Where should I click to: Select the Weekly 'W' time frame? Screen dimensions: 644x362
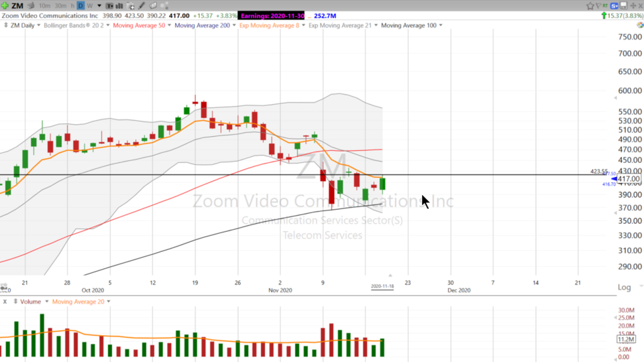[x=89, y=6]
